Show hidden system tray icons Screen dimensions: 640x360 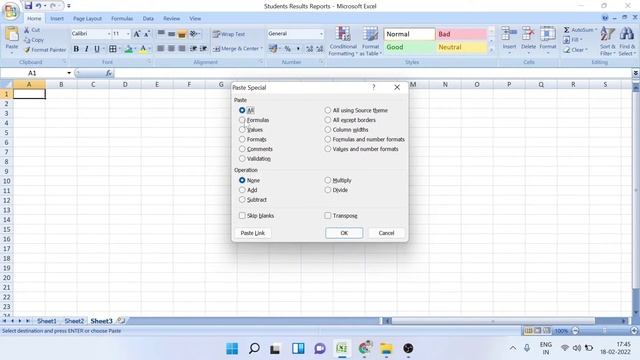(513, 348)
